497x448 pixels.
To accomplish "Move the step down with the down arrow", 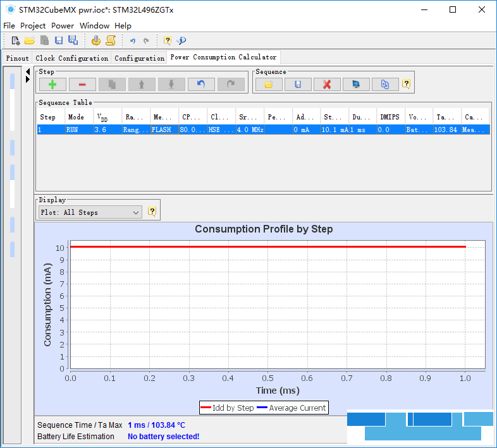I will pos(171,84).
